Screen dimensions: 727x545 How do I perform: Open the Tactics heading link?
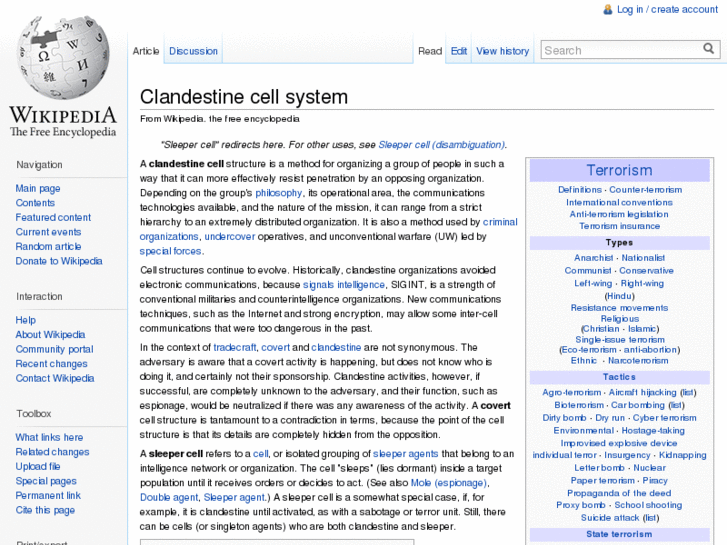point(619,377)
